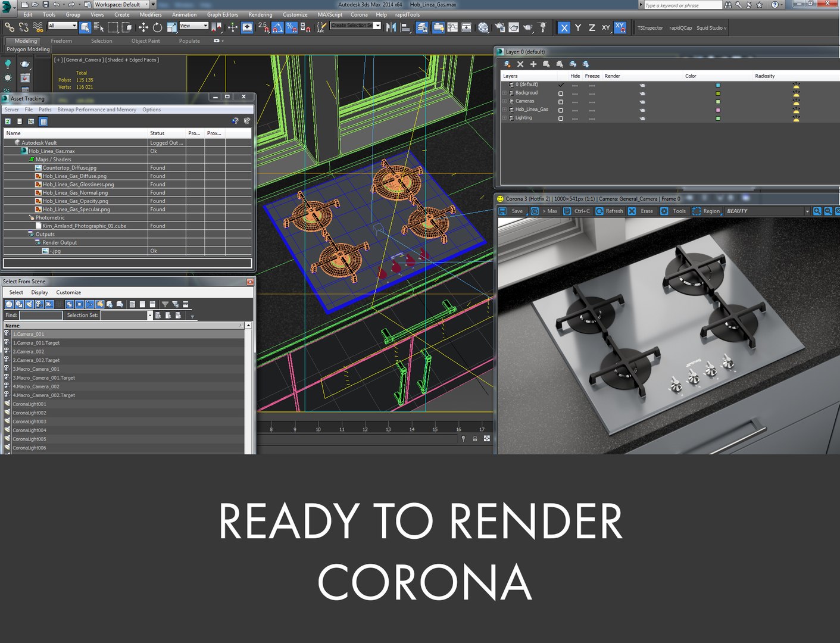Open color swatch of 0 (default) layer

(718, 85)
